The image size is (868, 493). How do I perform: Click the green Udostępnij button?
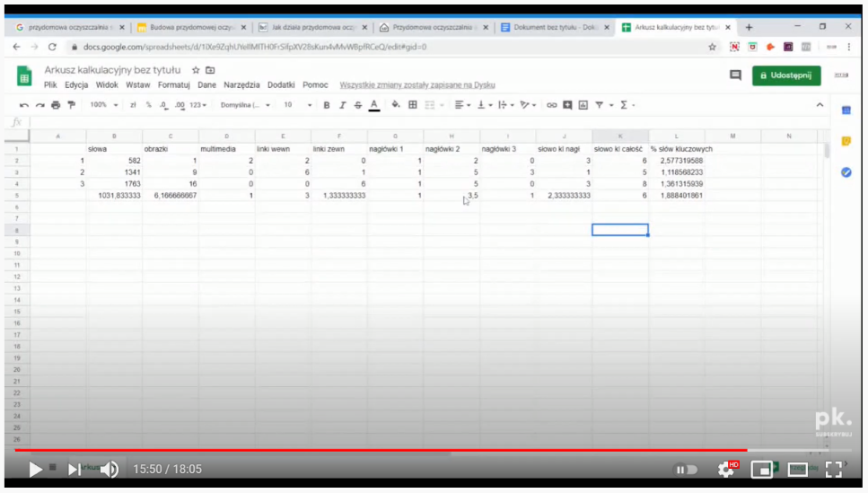click(786, 75)
